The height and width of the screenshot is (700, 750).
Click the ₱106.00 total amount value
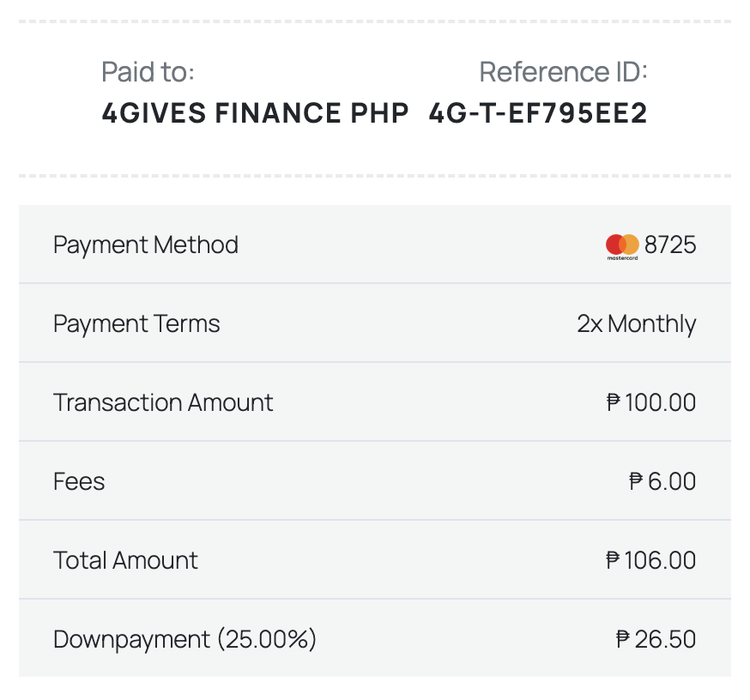point(651,561)
